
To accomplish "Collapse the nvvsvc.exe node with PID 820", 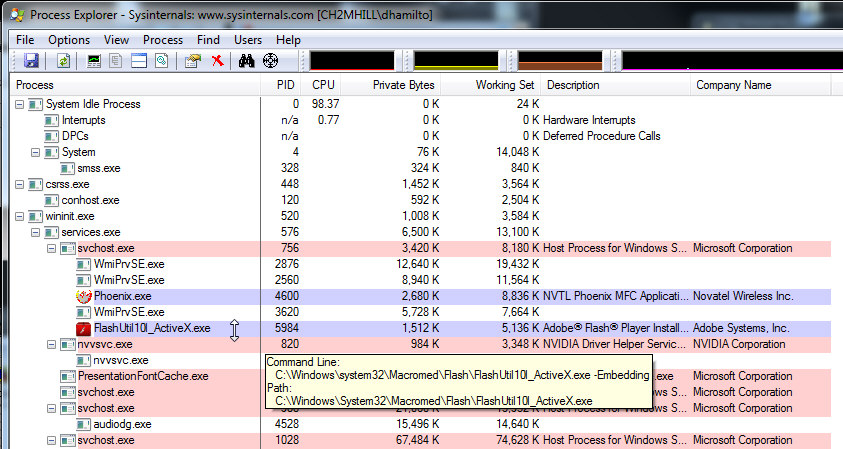I will [52, 345].
